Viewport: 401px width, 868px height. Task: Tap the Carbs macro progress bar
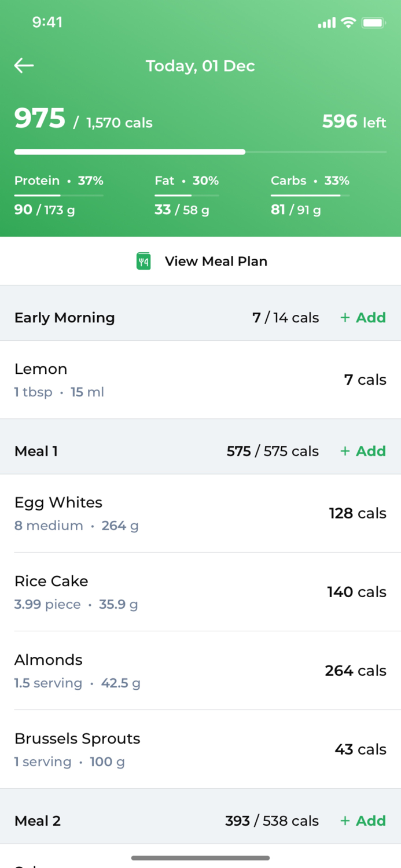[310, 196]
